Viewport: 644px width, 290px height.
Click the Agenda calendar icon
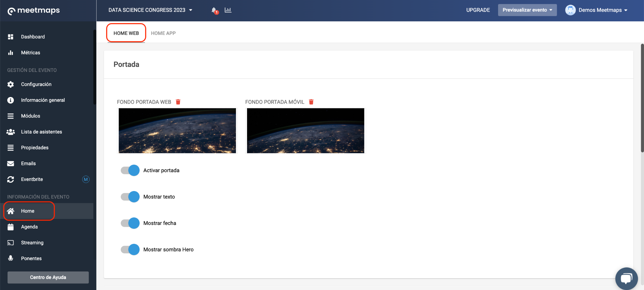pyautogui.click(x=11, y=227)
